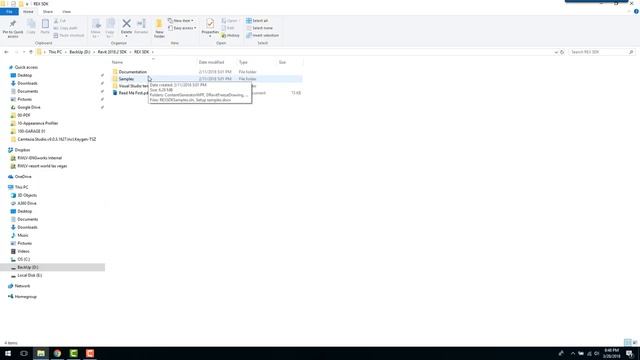
Task: Select the View ribbon tab
Action: point(67,12)
